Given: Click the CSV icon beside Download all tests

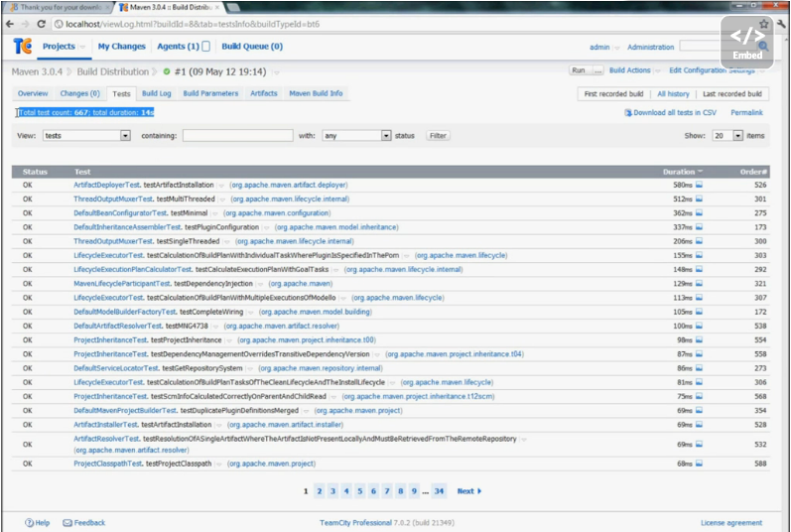Looking at the screenshot, I should [x=628, y=112].
